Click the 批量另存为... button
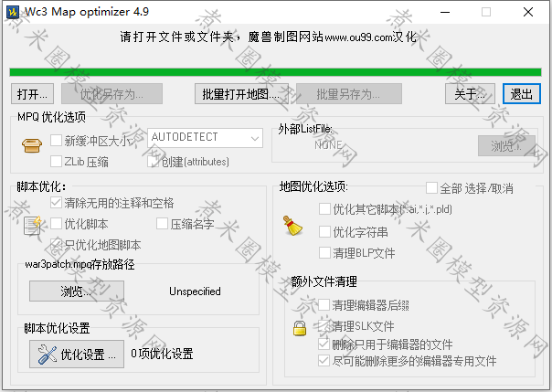The image size is (552, 392). 349,94
